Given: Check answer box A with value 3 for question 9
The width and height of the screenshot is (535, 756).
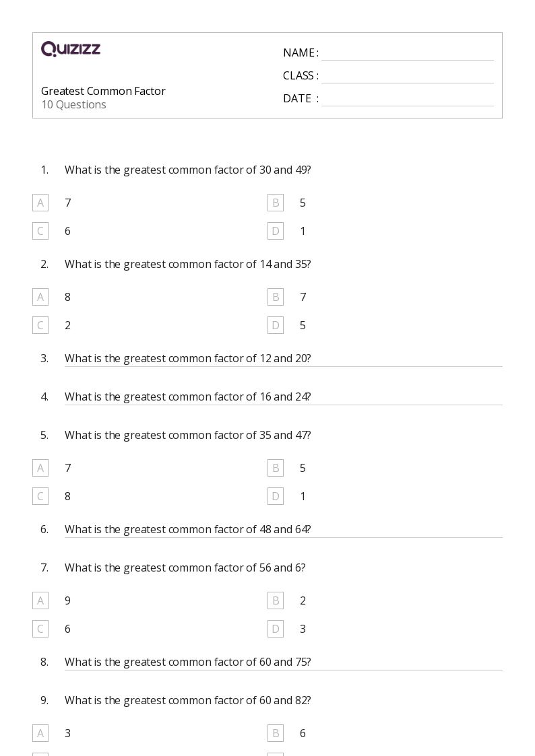Looking at the screenshot, I should tap(40, 733).
